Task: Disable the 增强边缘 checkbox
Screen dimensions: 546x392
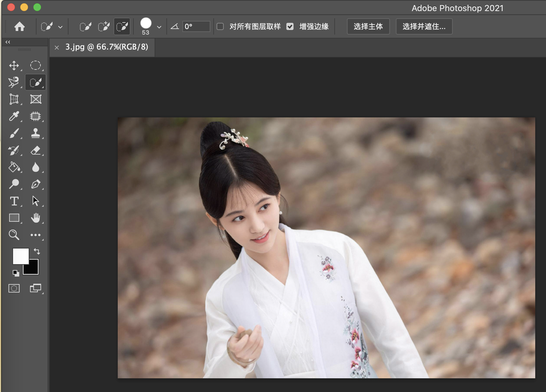Action: point(291,26)
